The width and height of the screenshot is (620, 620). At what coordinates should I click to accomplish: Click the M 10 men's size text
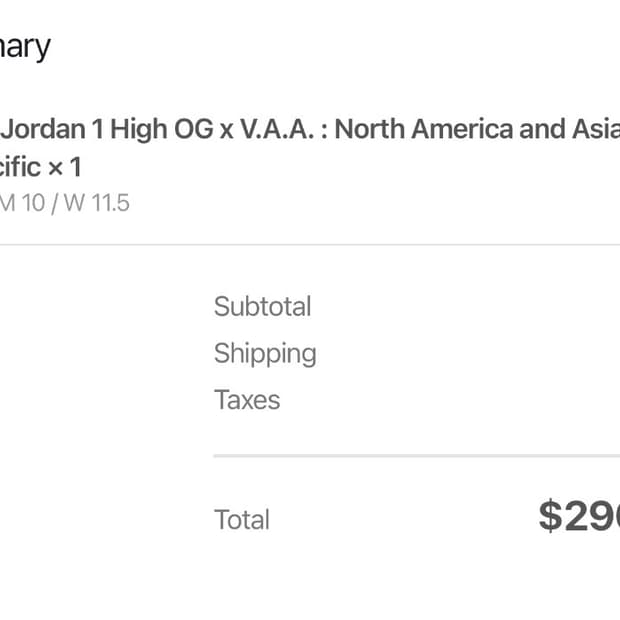click(22, 203)
